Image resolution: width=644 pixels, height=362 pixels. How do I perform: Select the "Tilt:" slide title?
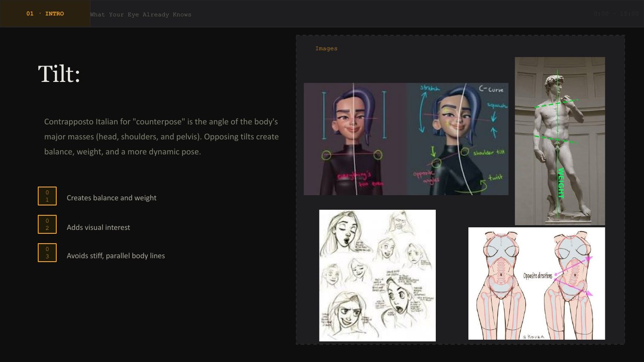coord(59,74)
